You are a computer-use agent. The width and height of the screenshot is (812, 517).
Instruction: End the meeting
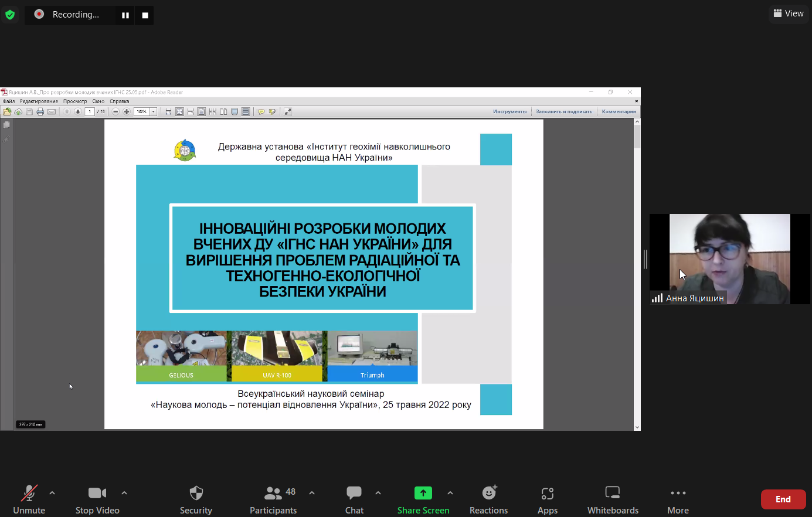[x=783, y=499]
